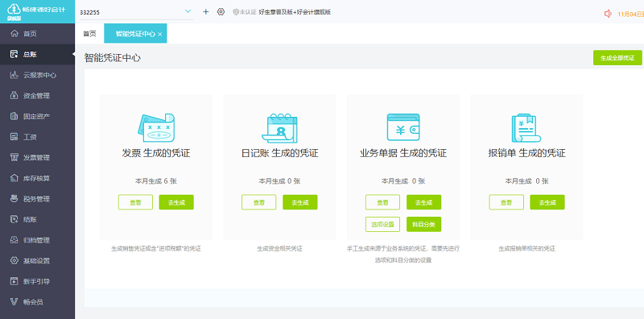The width and height of the screenshot is (644, 319).
Task: Open 发票管理 in the sidebar menu
Action: point(37,157)
